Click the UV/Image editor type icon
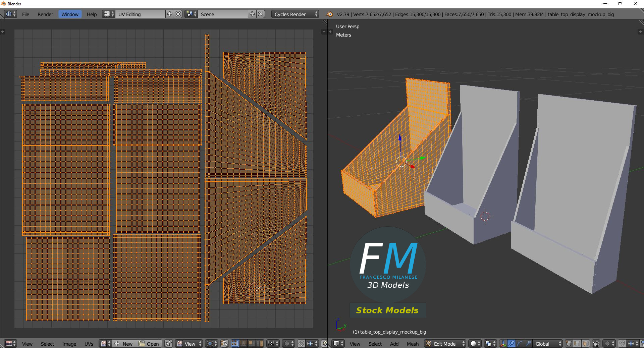 [x=11, y=344]
